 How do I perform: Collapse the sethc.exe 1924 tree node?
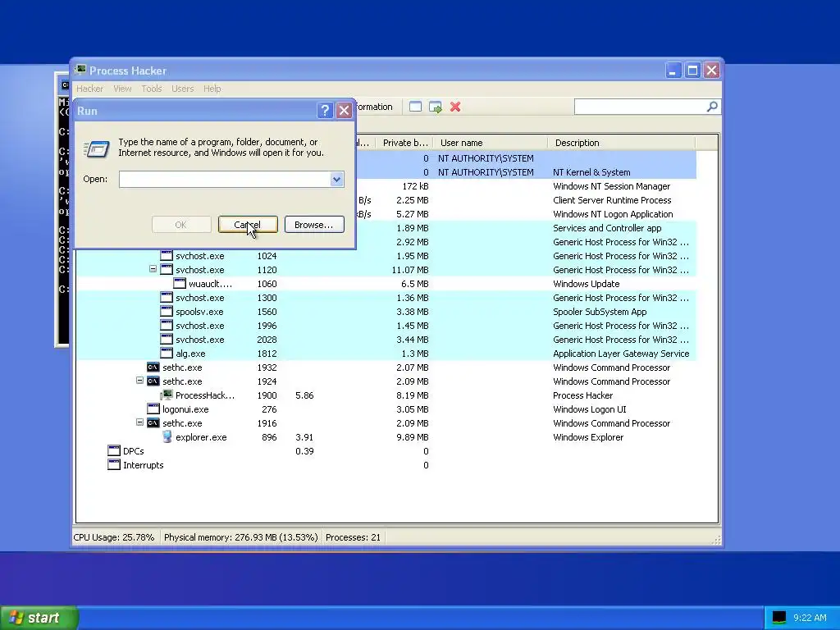tap(139, 381)
